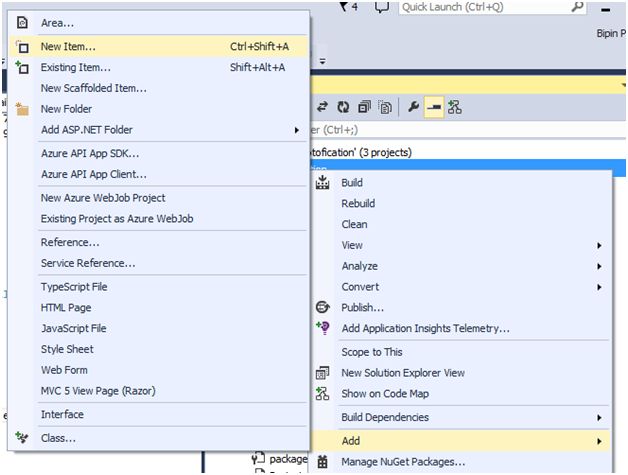Choose Existing Item... menu entry

coord(159,67)
